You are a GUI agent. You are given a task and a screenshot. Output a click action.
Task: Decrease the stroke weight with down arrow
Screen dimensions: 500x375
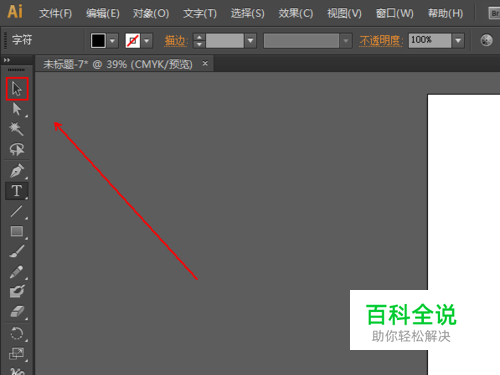point(199,44)
